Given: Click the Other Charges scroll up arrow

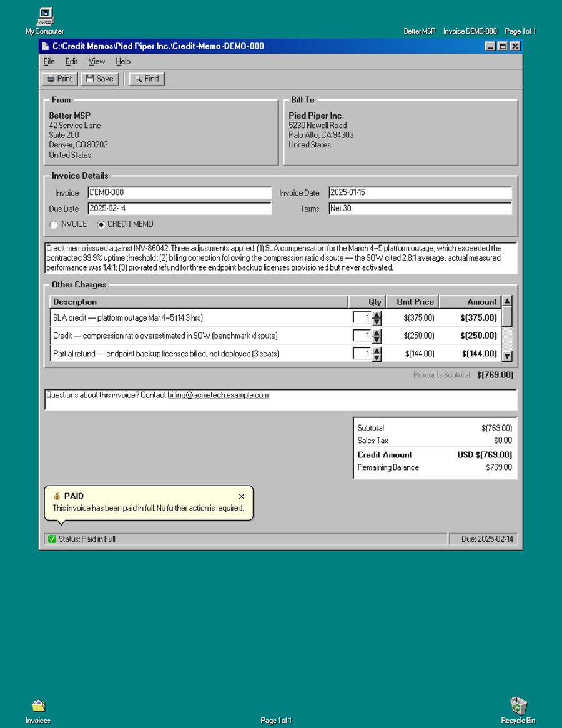Looking at the screenshot, I should coord(507,301).
